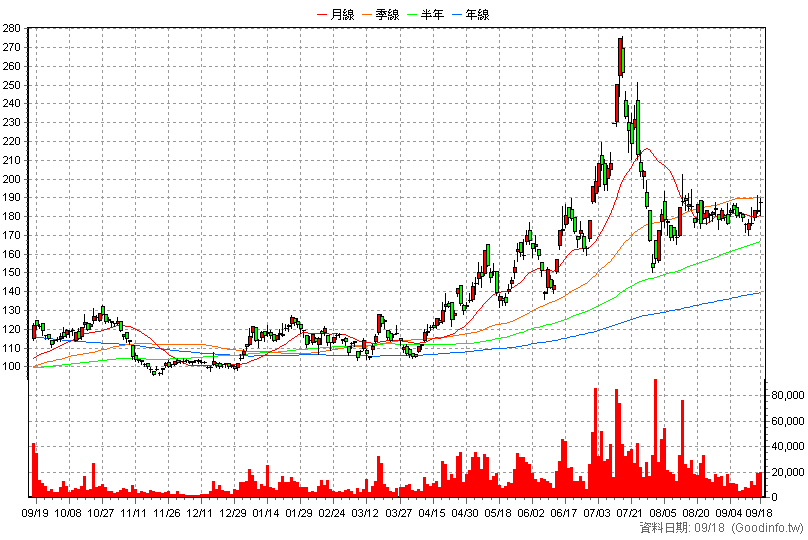This screenshot has height=540, width=808.
Task: Click the 09/19 date label on axis
Action: pyautogui.click(x=35, y=513)
